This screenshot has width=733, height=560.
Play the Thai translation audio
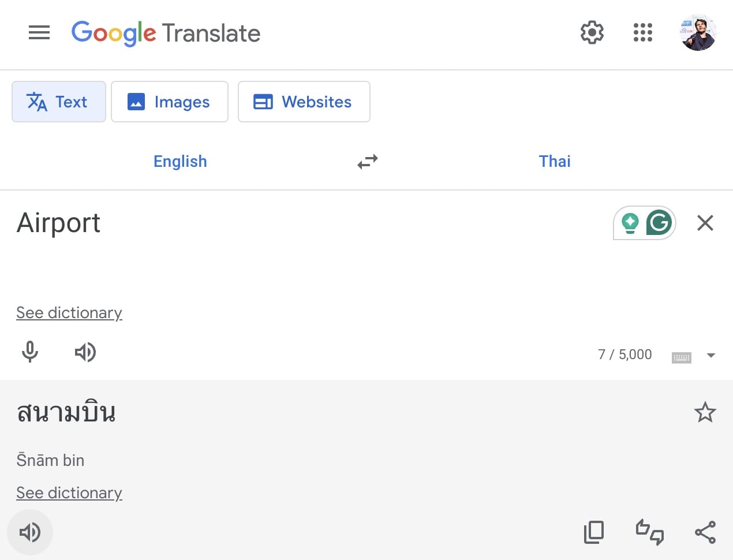(30, 532)
